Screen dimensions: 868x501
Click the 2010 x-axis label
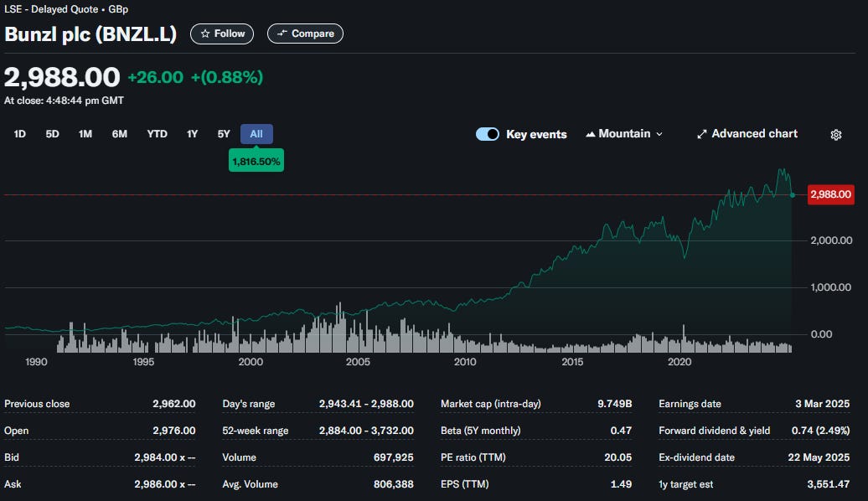point(465,361)
